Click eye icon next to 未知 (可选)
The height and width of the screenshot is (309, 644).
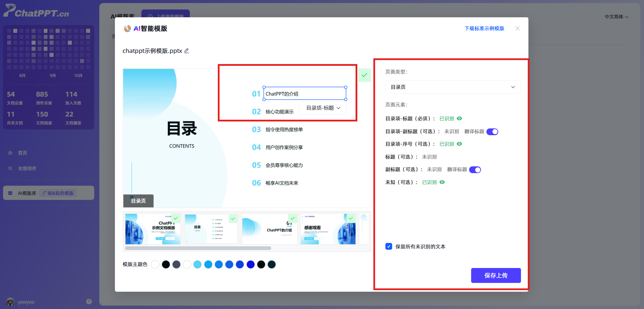(442, 182)
